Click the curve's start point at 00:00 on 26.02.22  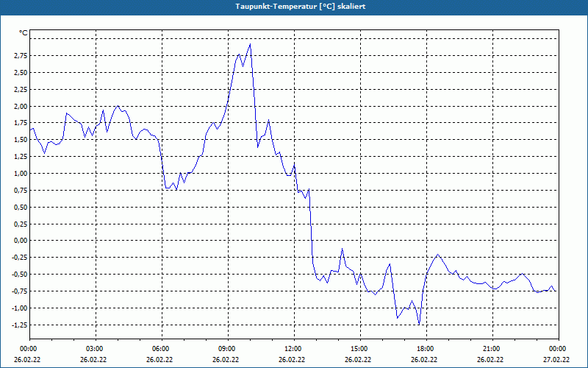(30, 130)
